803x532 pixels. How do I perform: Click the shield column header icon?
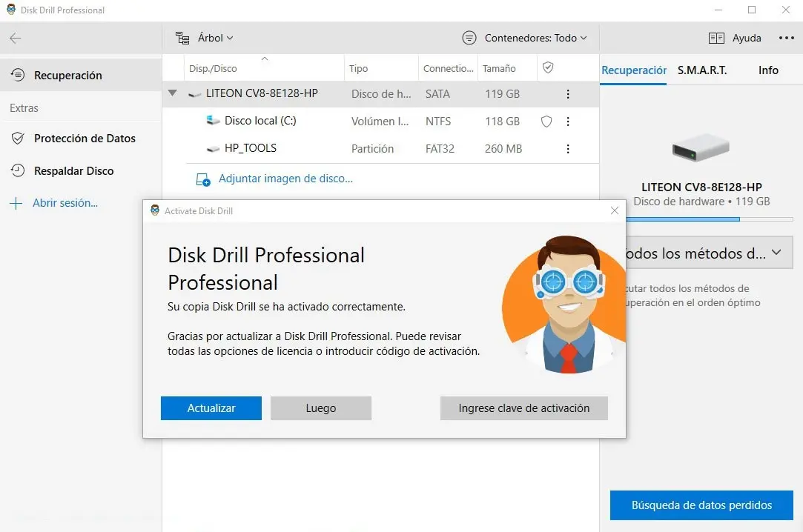(x=549, y=67)
